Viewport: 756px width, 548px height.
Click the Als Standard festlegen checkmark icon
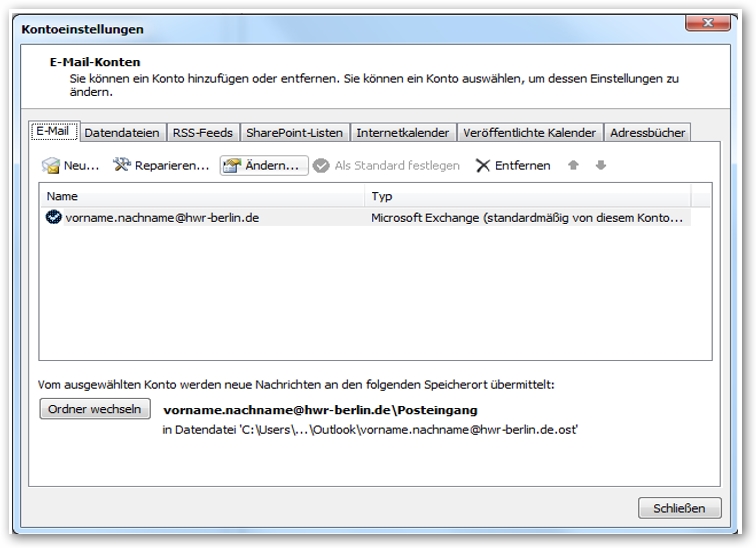pos(321,166)
